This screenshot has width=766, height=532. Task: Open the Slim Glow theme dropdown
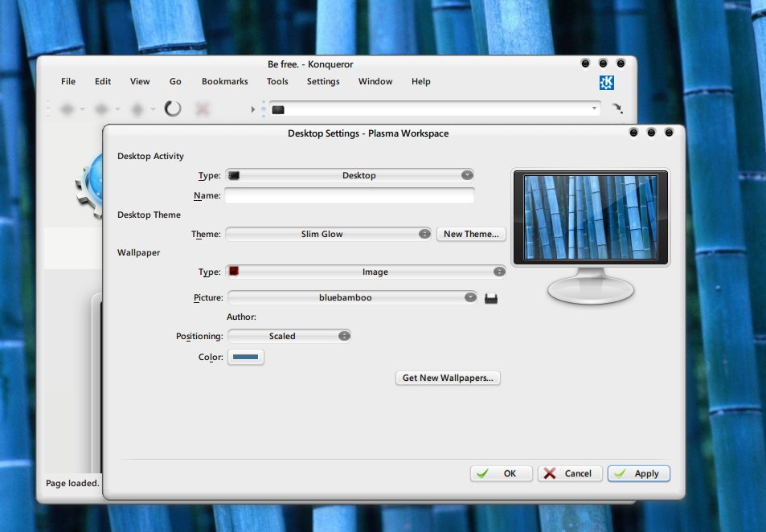pos(328,234)
